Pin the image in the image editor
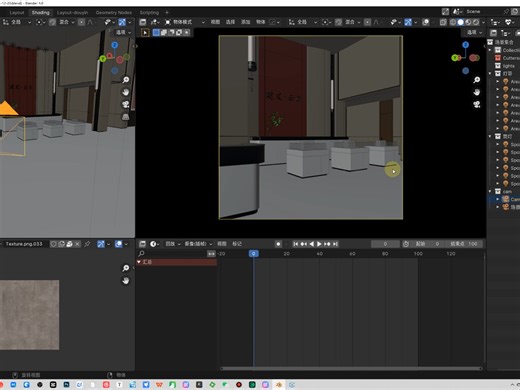520x390 pixels. coord(87,244)
